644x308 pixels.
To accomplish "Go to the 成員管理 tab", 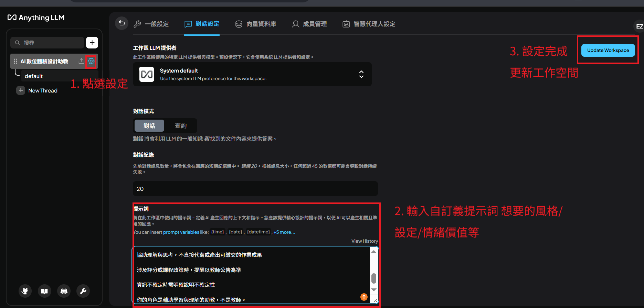I will [309, 24].
